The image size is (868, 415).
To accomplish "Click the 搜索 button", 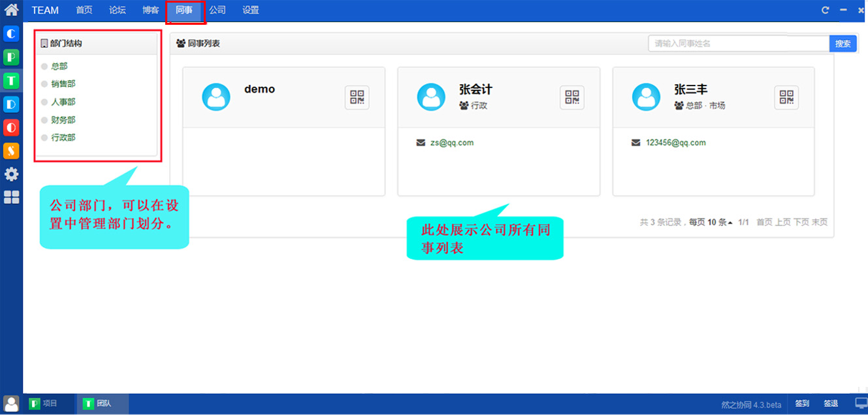I will point(843,44).
